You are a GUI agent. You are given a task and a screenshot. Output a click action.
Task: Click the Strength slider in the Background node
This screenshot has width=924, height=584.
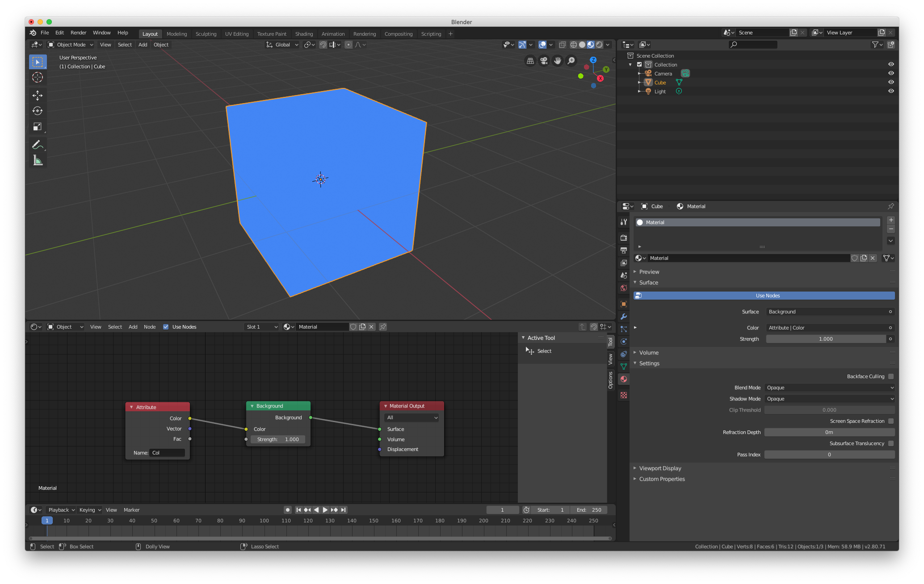278,439
